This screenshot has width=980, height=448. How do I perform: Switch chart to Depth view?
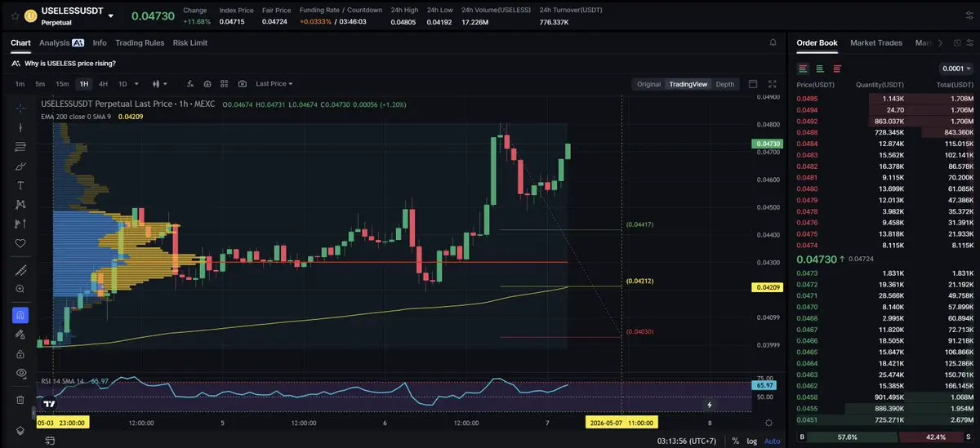[724, 84]
